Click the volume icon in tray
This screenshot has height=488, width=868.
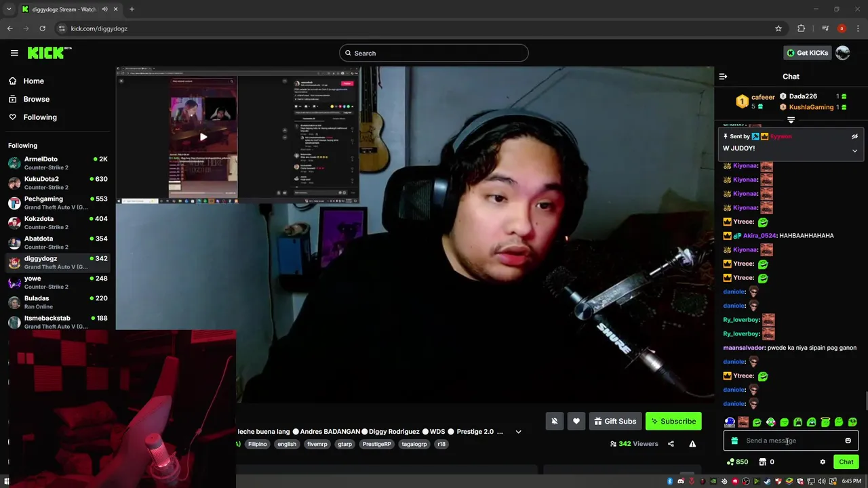coord(822,481)
